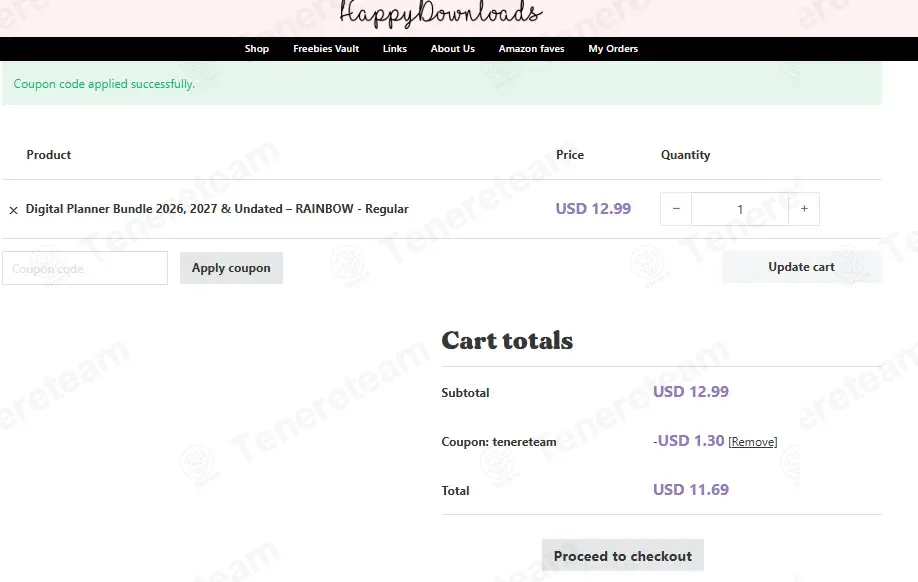
Task: Click the HappyDownloads site logo
Action: (441, 13)
